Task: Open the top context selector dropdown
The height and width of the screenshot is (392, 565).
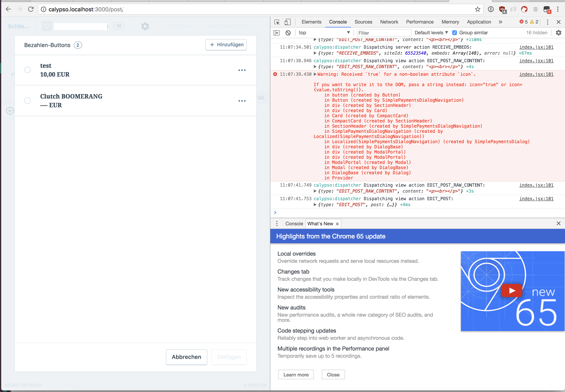Action: pos(324,33)
